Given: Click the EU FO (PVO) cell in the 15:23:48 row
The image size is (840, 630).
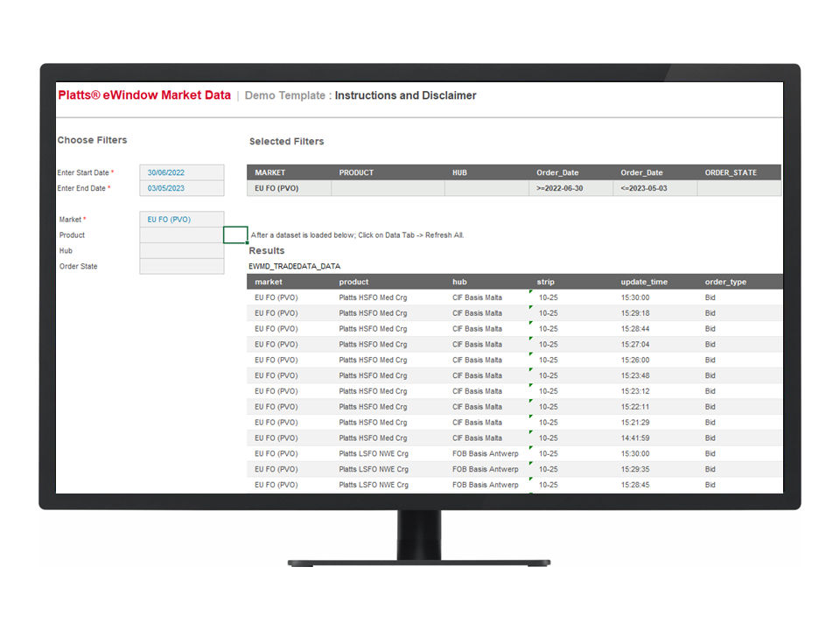Looking at the screenshot, I should [276, 375].
